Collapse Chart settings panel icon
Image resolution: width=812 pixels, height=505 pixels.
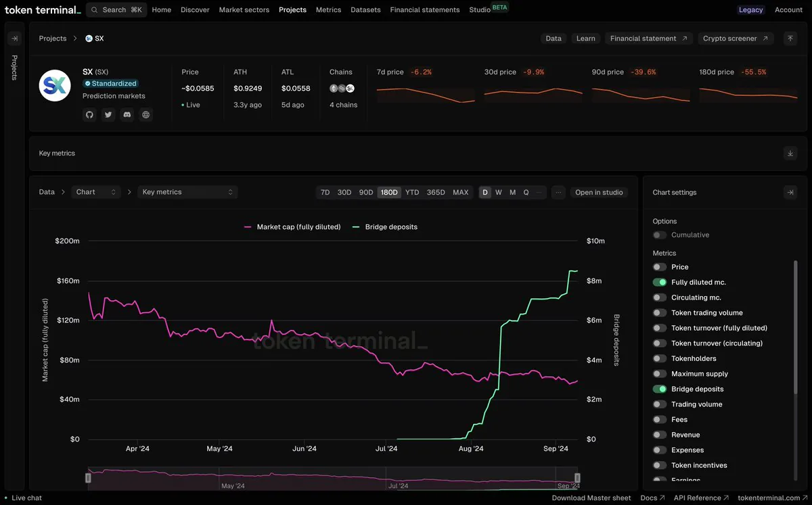[x=790, y=193]
